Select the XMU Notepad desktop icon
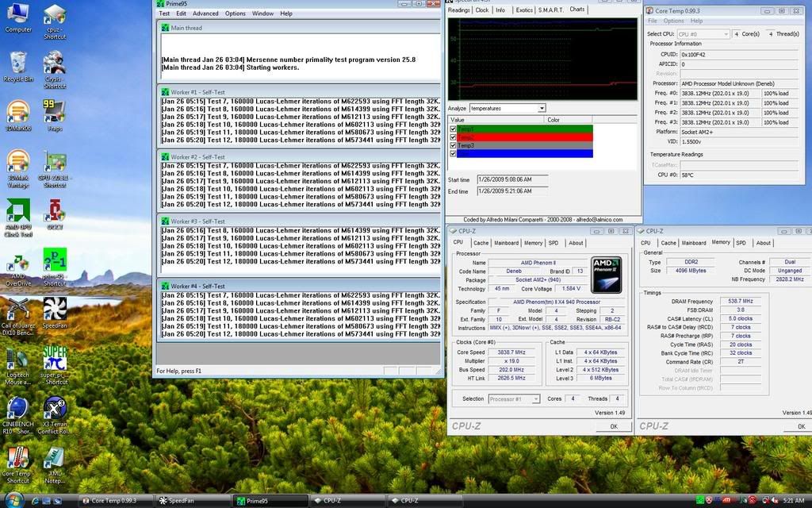812x508 pixels. pos(55,465)
